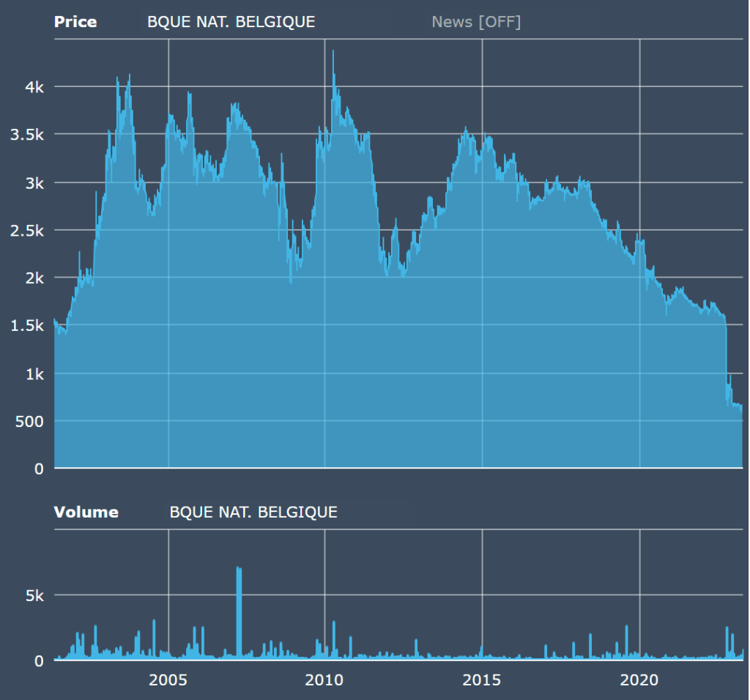Click the 2015 year label on the time axis

coord(482,679)
